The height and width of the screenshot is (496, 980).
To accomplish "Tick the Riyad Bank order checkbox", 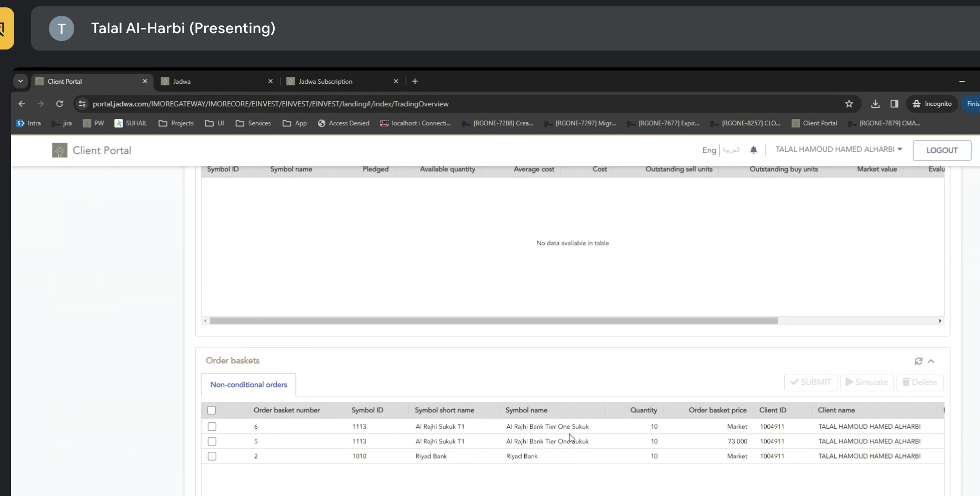I will (x=212, y=456).
